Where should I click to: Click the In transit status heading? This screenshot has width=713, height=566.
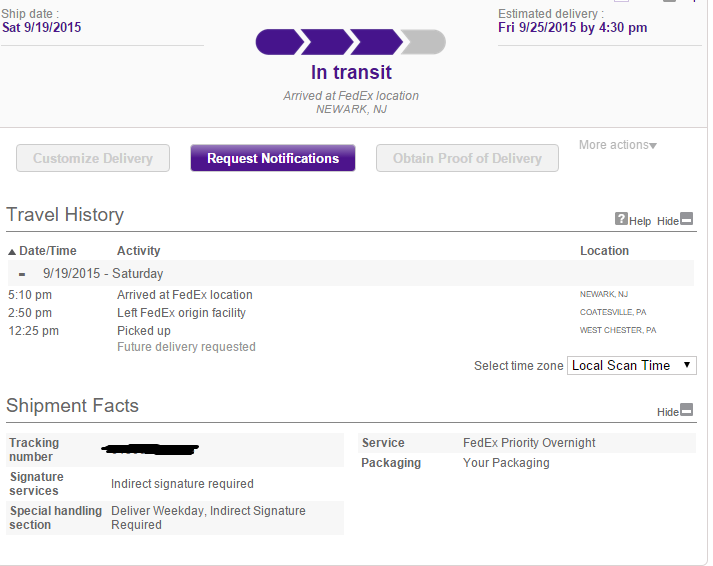[351, 72]
